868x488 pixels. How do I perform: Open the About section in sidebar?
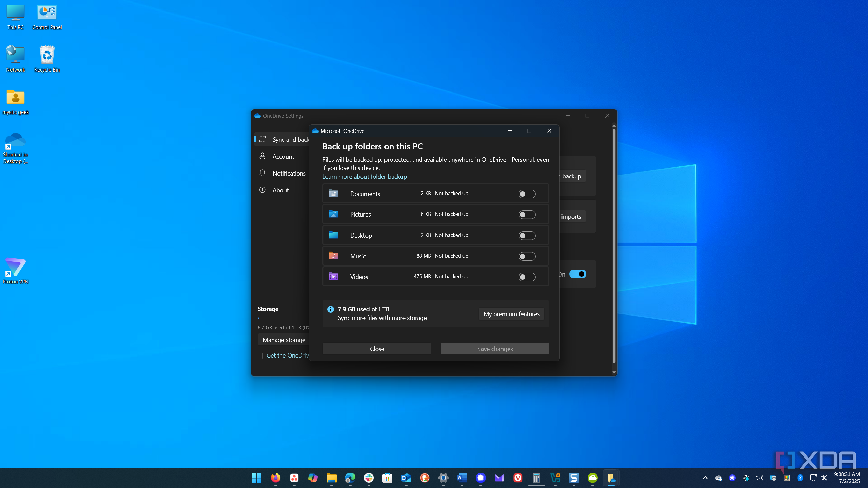(x=282, y=190)
